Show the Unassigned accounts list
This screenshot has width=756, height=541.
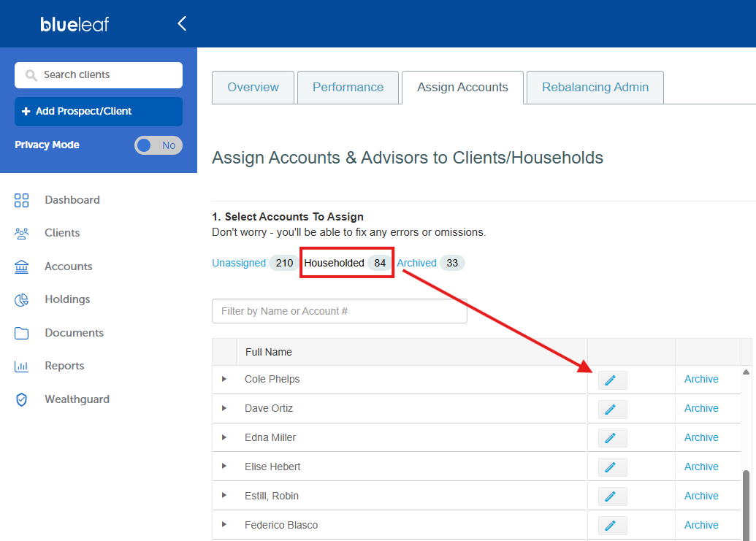pyautogui.click(x=239, y=263)
